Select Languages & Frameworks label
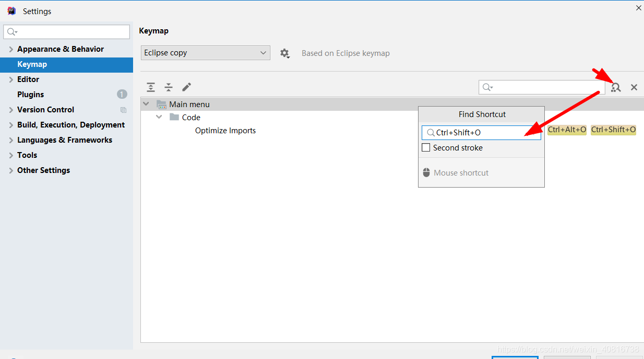Screen dimensions: 644x359 pyautogui.click(x=65, y=140)
